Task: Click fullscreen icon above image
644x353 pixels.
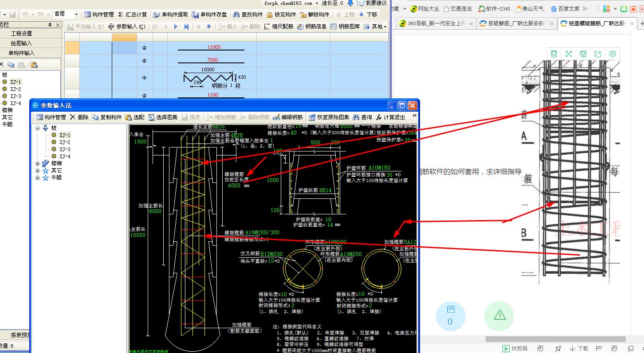Action: tap(569, 54)
